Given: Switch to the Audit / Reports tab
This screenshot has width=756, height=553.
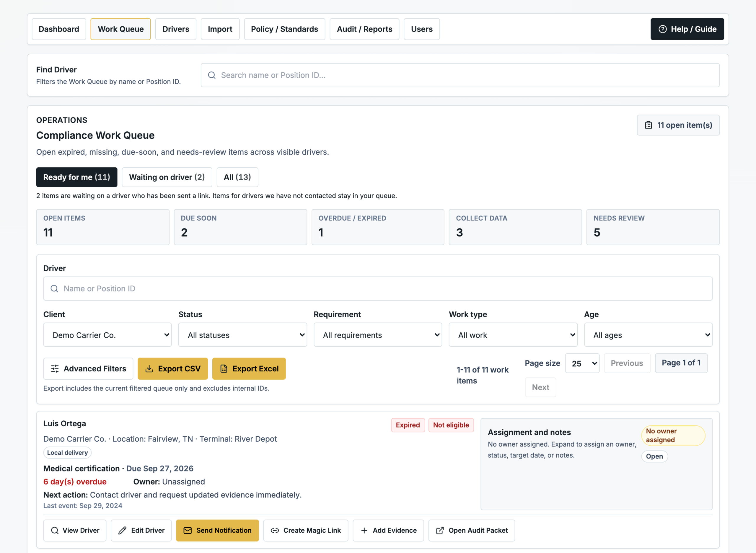Looking at the screenshot, I should pyautogui.click(x=364, y=29).
